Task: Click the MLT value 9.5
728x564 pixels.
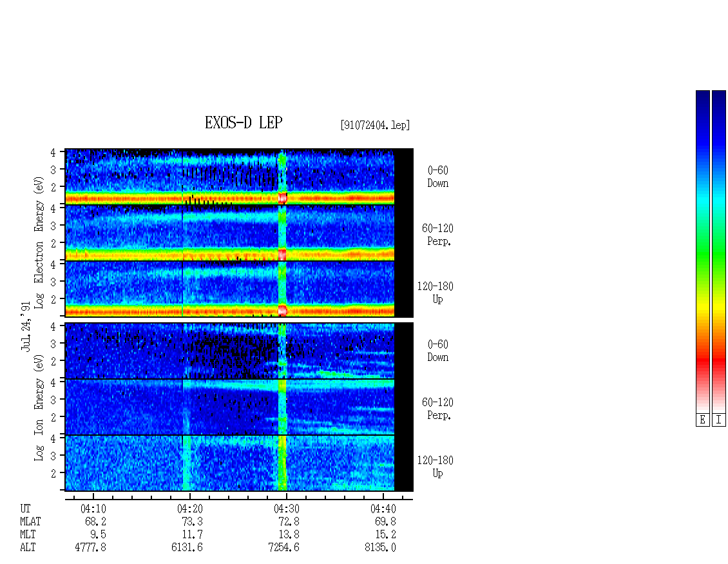Action: (x=99, y=535)
